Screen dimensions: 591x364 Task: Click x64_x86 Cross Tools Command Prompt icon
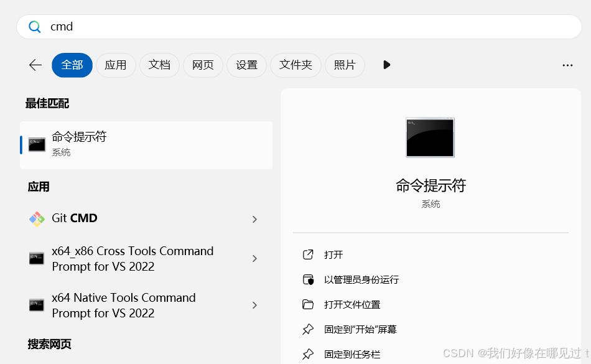click(37, 258)
